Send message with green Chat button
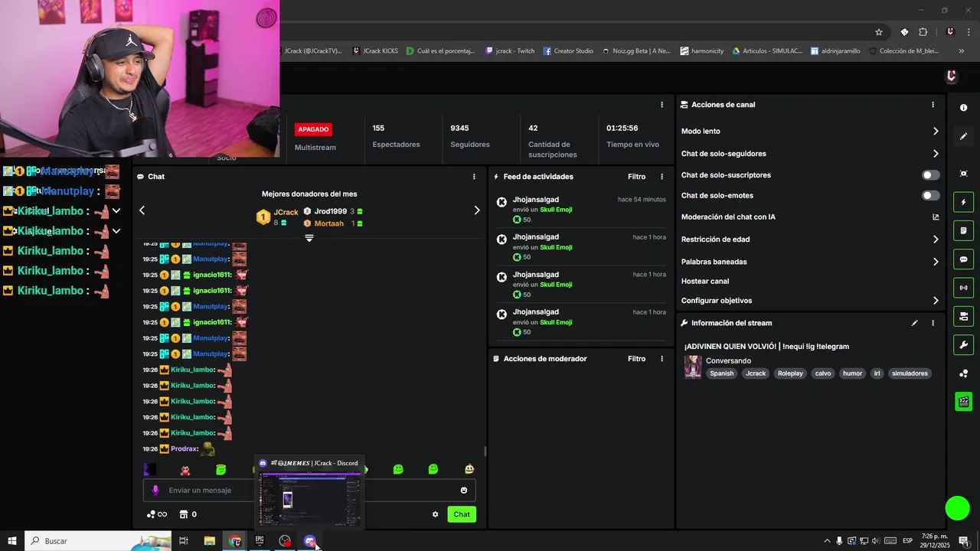 click(x=462, y=514)
